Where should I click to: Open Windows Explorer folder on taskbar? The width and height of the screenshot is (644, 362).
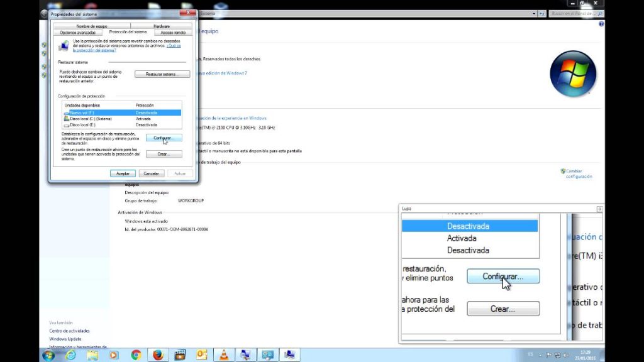[92, 355]
